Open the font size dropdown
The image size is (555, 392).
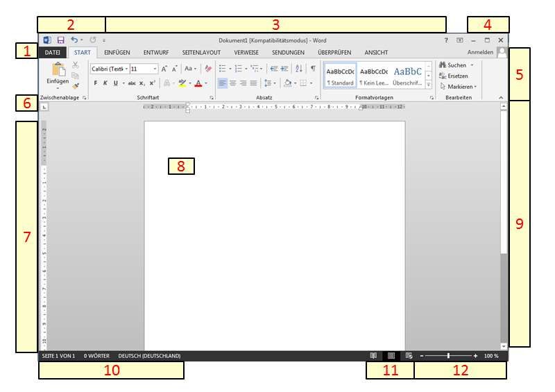(x=155, y=69)
